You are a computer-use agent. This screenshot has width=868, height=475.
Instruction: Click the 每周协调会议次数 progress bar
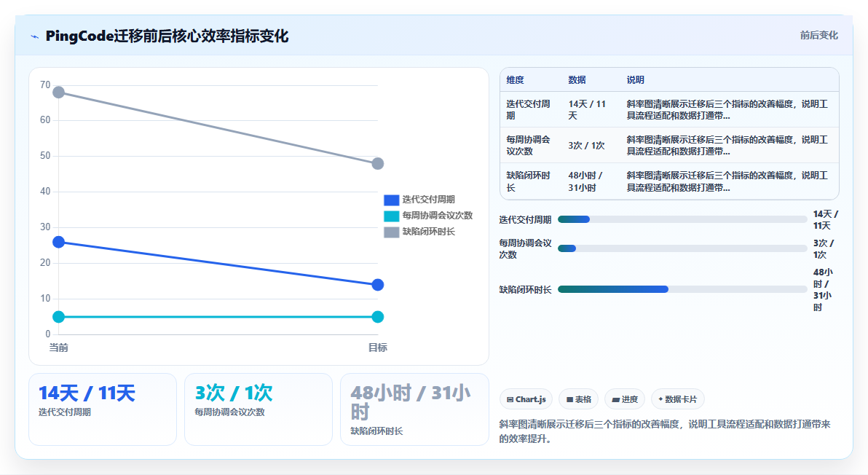682,248
